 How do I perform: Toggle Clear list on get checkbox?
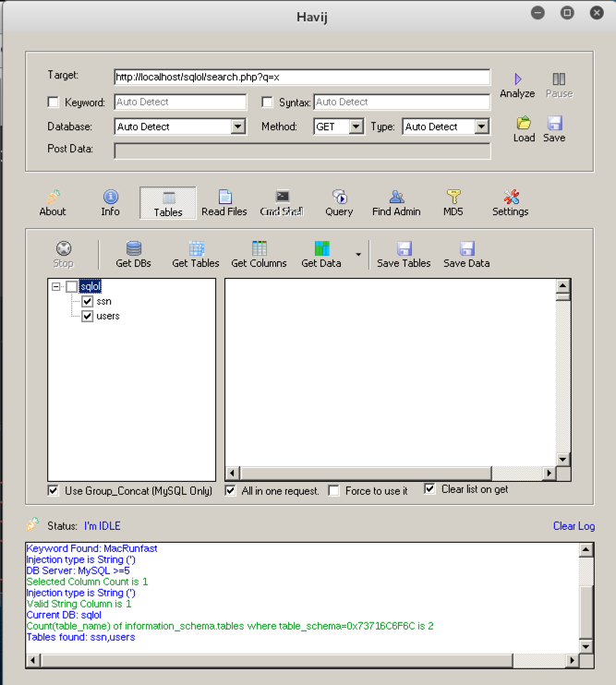tap(429, 489)
